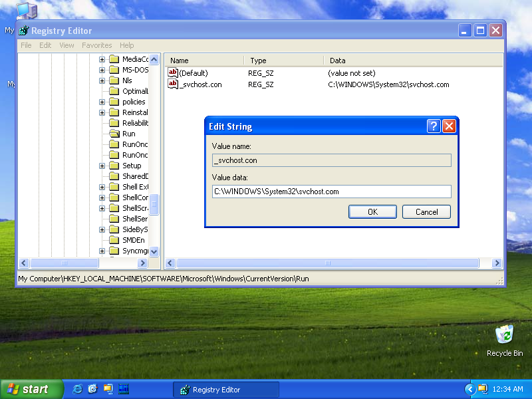Image resolution: width=532 pixels, height=399 pixels.
Task: Click in the Value data field
Action: click(331, 192)
